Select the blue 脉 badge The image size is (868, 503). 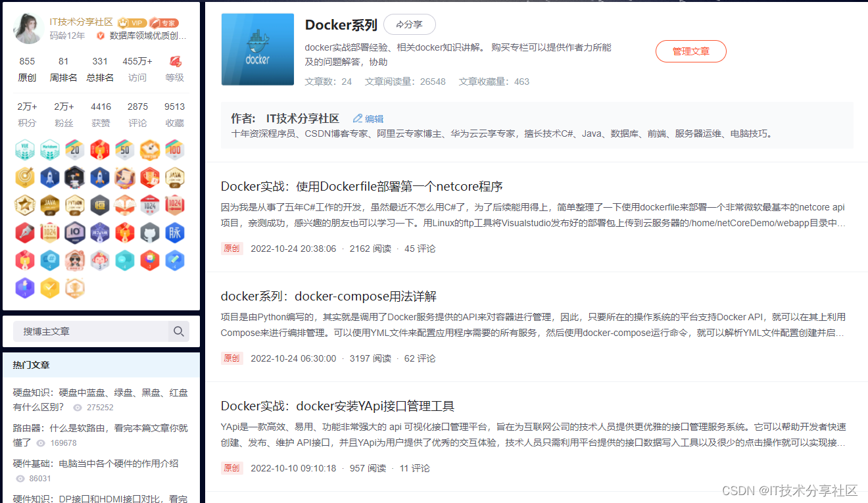pyautogui.click(x=175, y=233)
